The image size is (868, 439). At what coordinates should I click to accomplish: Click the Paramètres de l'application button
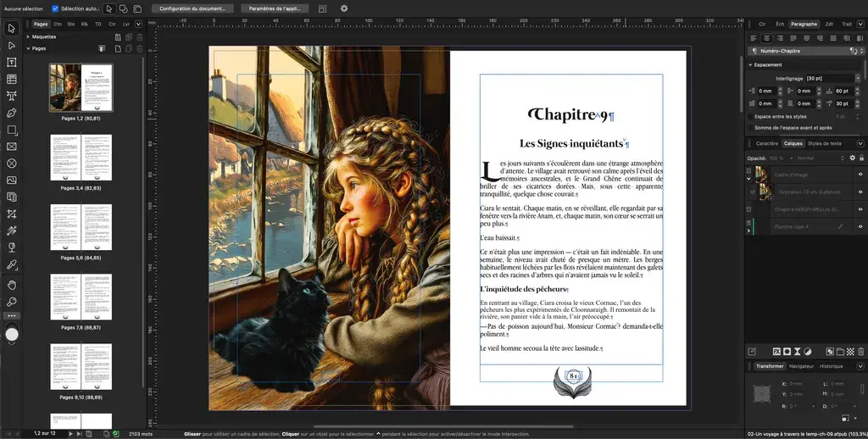click(275, 8)
